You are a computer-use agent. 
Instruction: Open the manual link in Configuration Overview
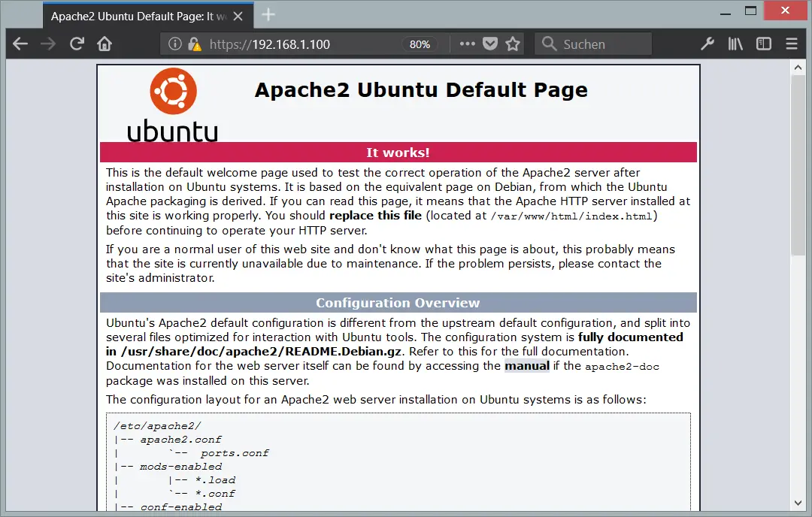pyautogui.click(x=527, y=366)
